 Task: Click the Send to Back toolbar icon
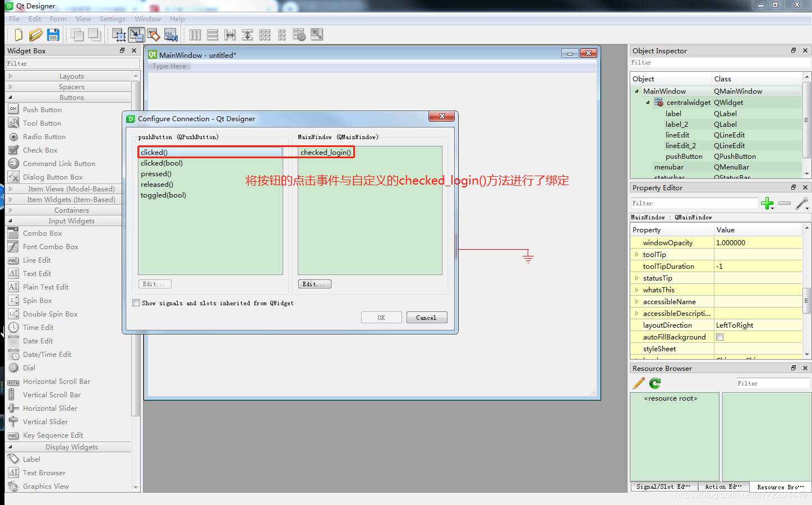point(77,35)
